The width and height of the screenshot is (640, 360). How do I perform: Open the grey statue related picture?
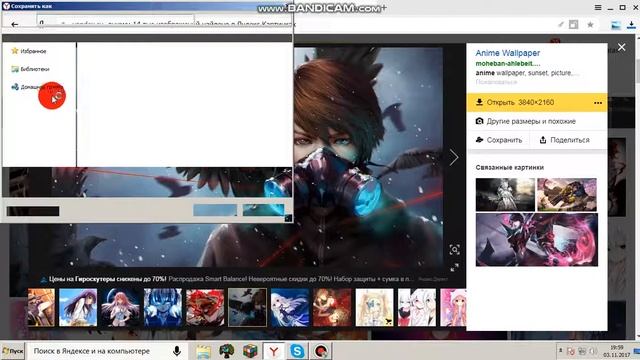pyautogui.click(x=505, y=194)
